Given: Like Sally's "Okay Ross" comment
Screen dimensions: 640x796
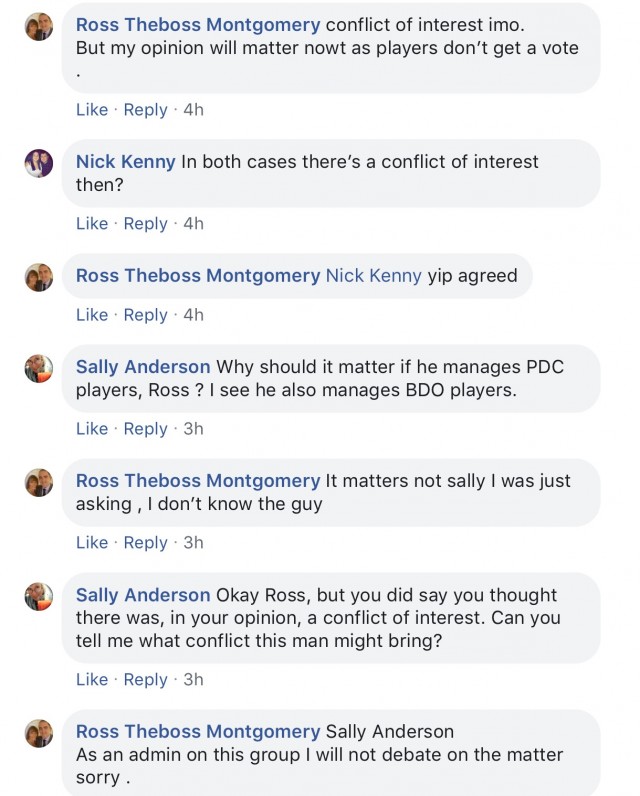Looking at the screenshot, I should [x=92, y=680].
